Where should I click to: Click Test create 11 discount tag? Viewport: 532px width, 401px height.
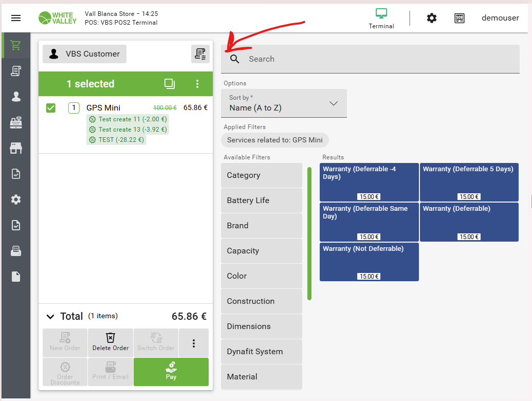(x=127, y=119)
